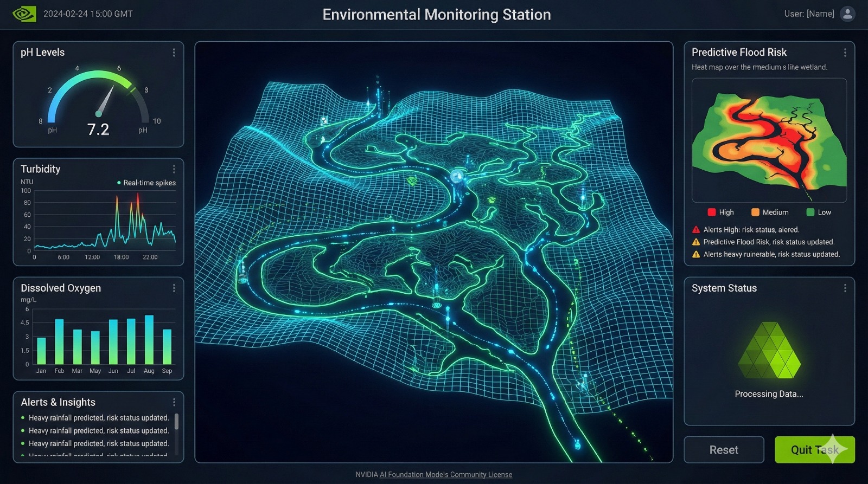Click warning icon beside Predictive Flood Risk alert
This screenshot has width=868, height=484.
[x=696, y=242]
